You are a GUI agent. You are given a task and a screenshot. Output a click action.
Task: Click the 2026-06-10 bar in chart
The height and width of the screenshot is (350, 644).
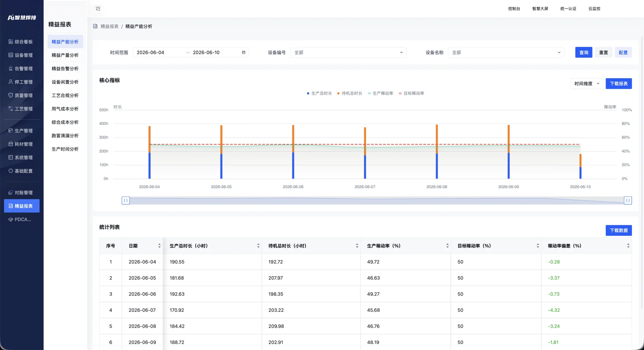[580, 166]
